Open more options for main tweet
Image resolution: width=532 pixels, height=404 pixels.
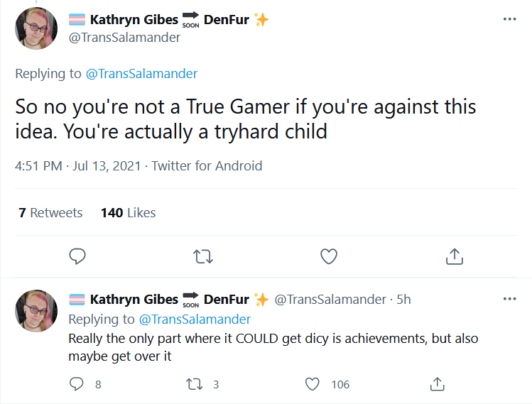509,19
